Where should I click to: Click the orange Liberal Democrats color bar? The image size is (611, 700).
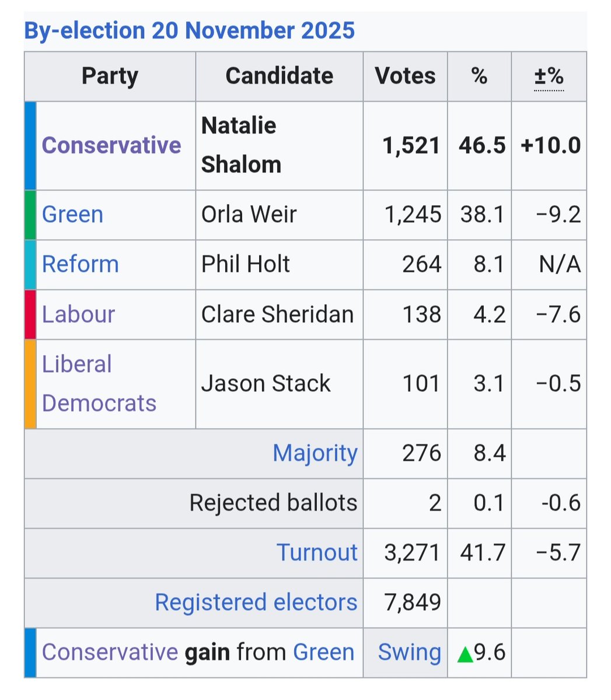click(30, 384)
